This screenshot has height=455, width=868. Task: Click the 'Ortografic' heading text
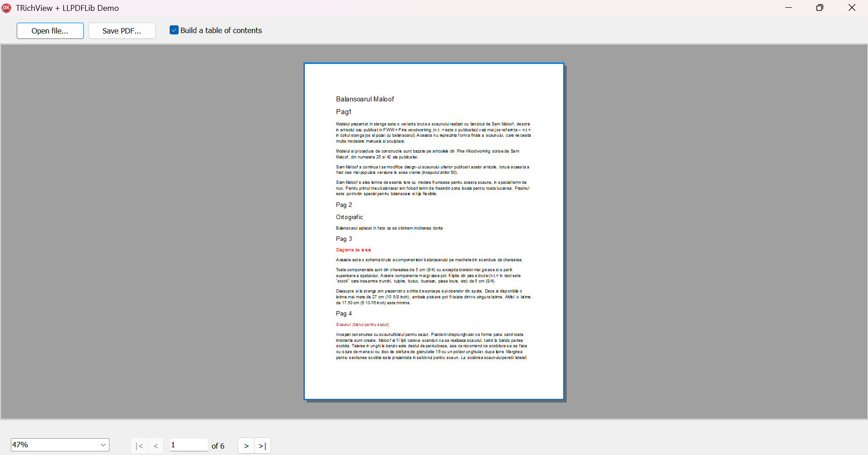[x=350, y=217]
